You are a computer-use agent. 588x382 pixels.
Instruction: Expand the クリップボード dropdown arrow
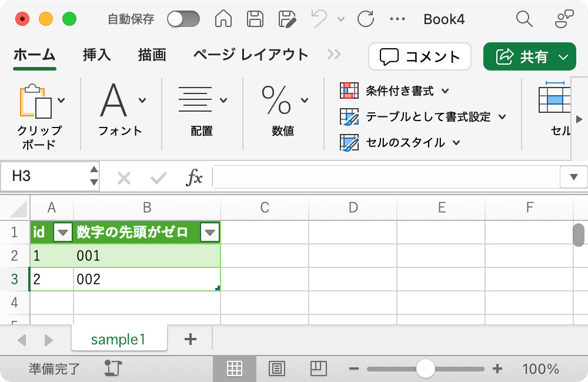[61, 100]
